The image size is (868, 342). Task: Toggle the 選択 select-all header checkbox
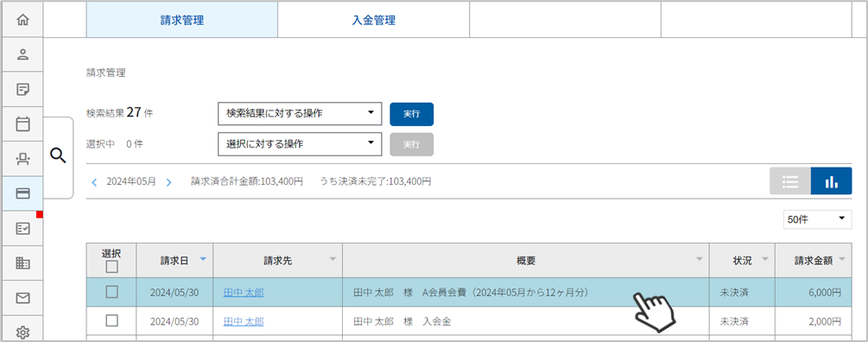(111, 267)
